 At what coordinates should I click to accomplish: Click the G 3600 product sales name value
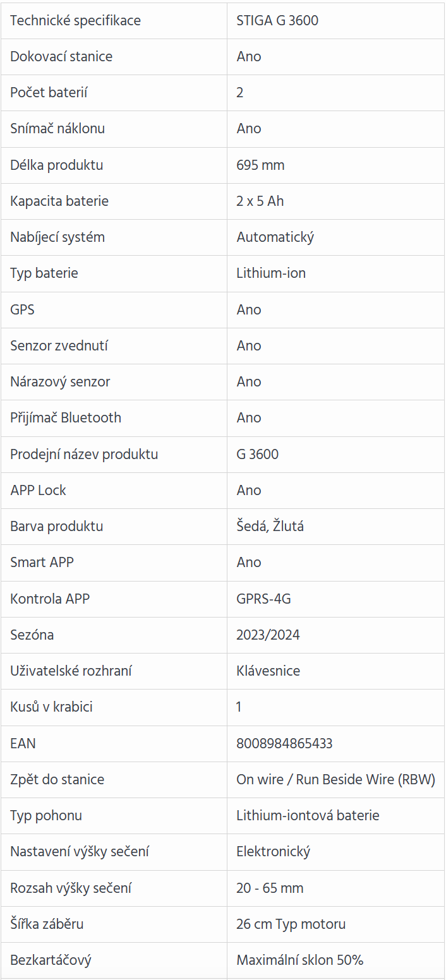pos(257,454)
